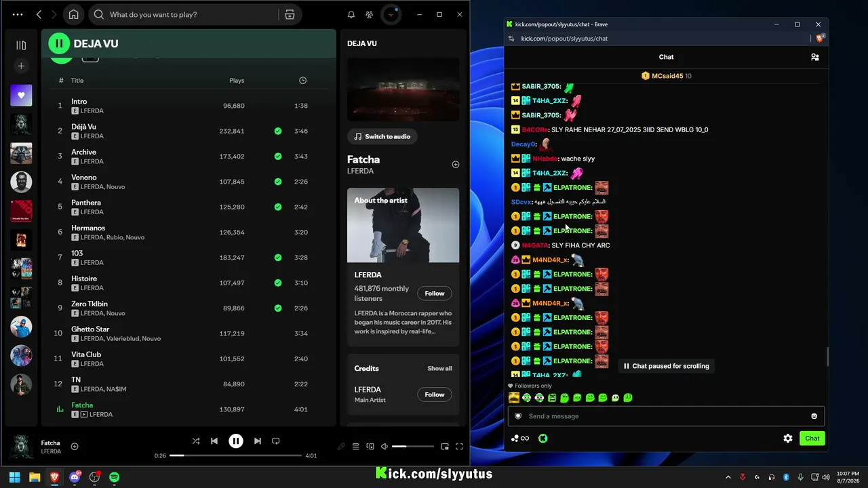This screenshot has width=868, height=488.
Task: Open the Brave Shields icon in Kick window
Action: pyautogui.click(x=818, y=39)
